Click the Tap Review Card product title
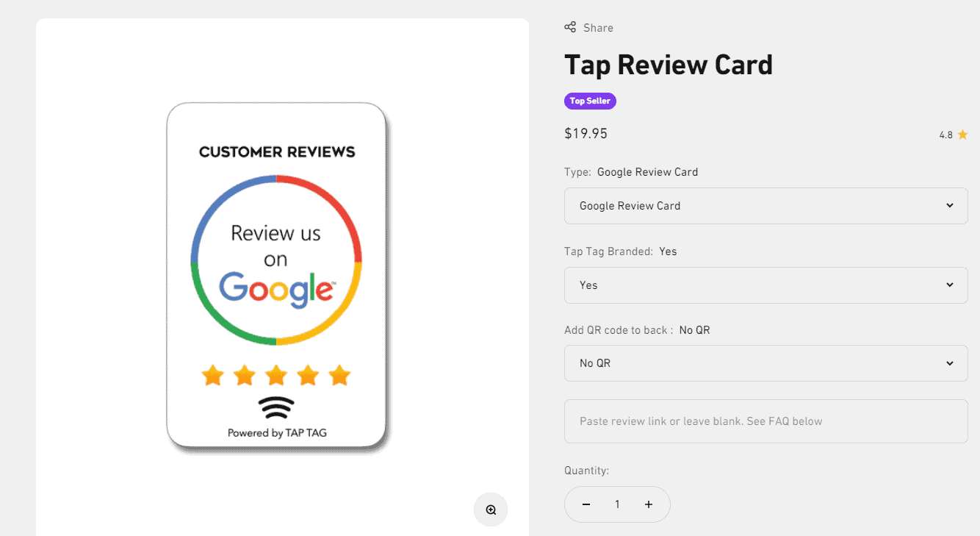 coord(669,65)
